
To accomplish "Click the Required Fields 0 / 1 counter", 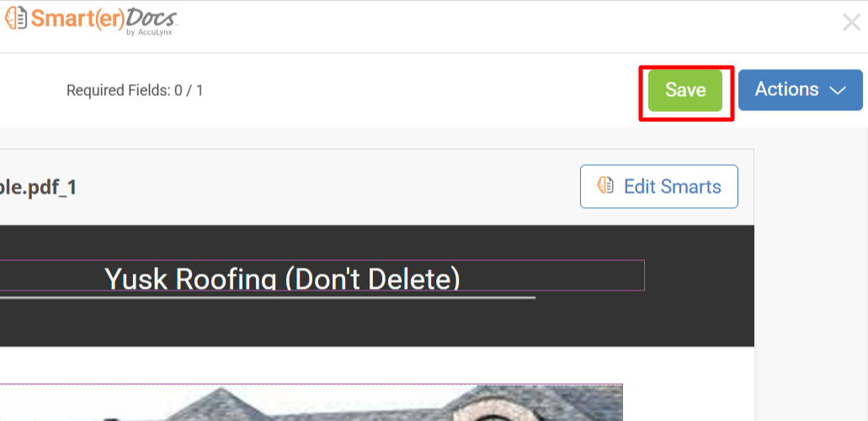I will pyautogui.click(x=135, y=90).
